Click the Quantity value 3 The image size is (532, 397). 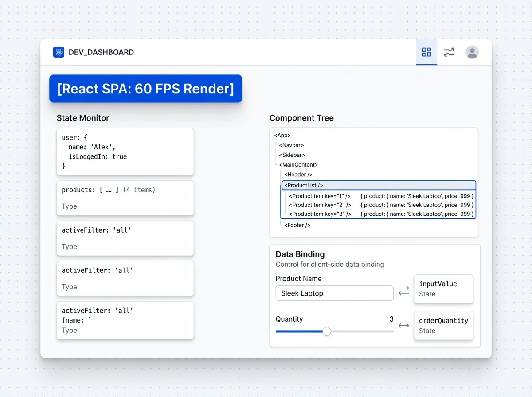click(x=391, y=319)
